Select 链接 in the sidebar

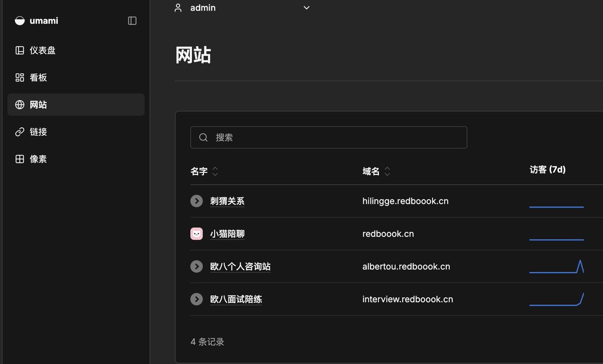pos(76,132)
